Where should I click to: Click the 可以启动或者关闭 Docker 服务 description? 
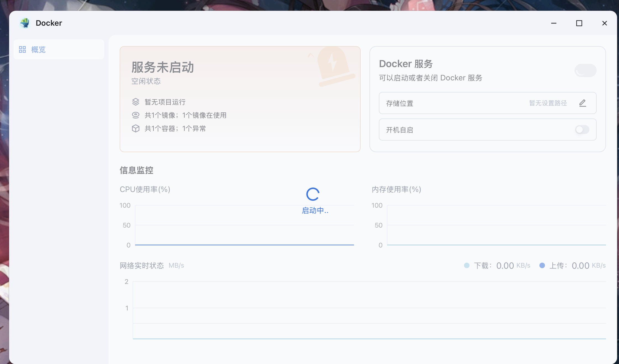pyautogui.click(x=431, y=78)
